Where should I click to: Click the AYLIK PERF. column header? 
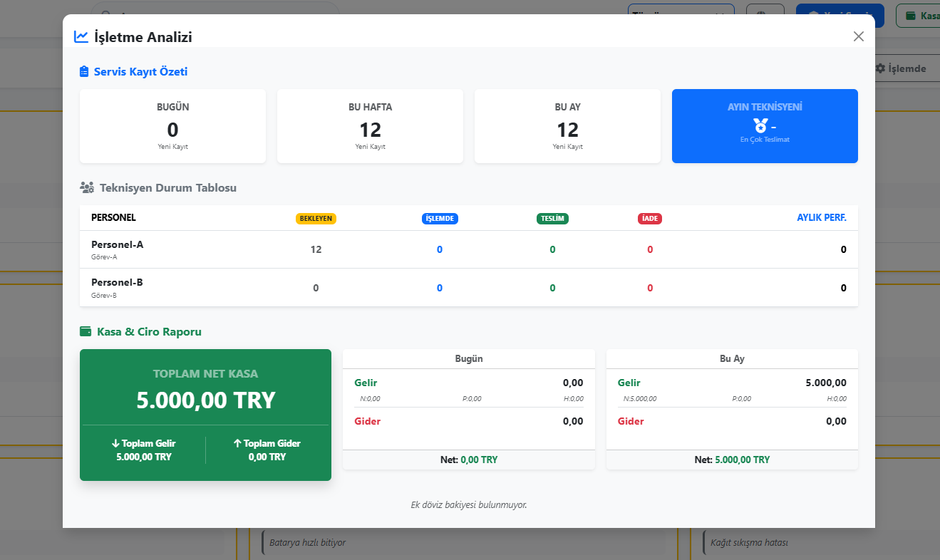click(821, 217)
